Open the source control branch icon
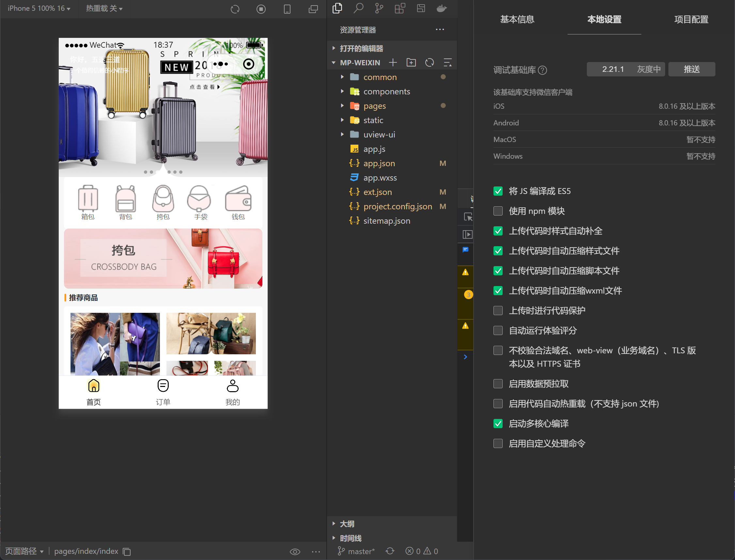 (379, 8)
